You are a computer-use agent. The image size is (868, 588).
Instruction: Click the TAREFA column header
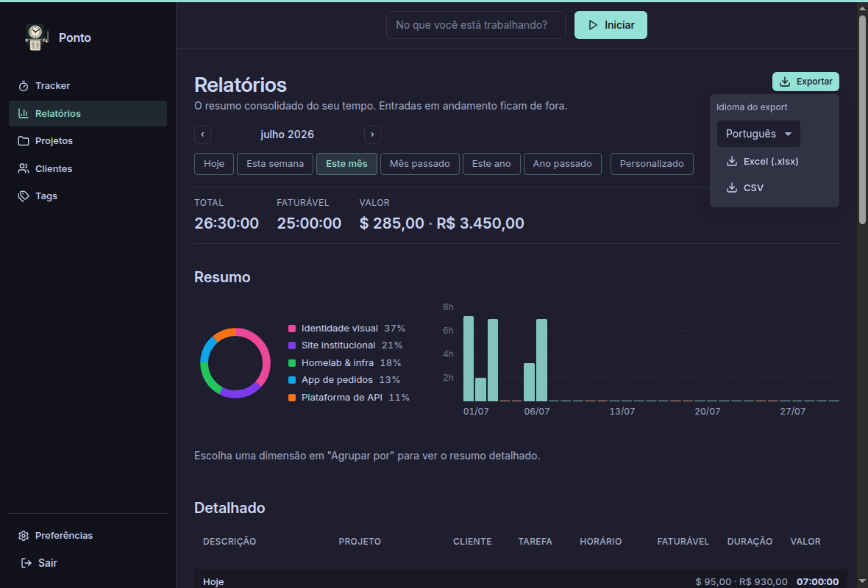click(535, 542)
